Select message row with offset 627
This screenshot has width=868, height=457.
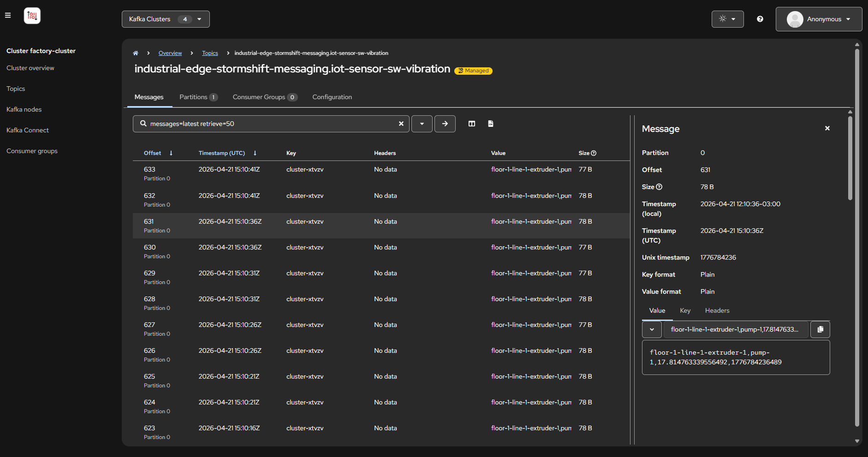pos(381,329)
